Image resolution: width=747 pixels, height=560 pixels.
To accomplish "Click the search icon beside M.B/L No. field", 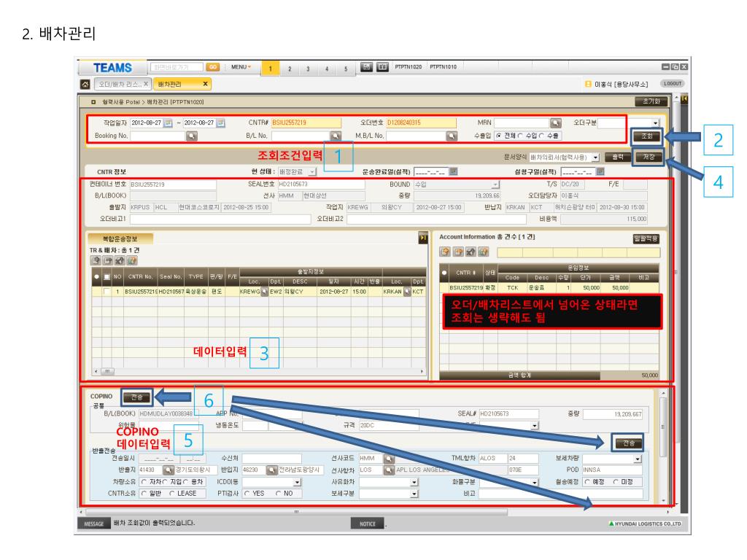I will (x=452, y=136).
